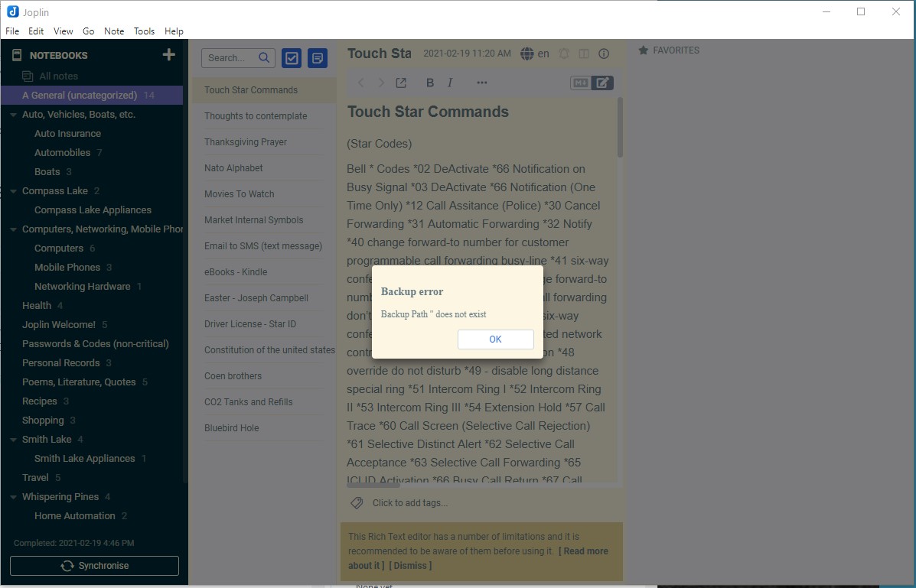Open the Auto Insurance notebook
Screen dimensions: 916x588
(x=67, y=134)
